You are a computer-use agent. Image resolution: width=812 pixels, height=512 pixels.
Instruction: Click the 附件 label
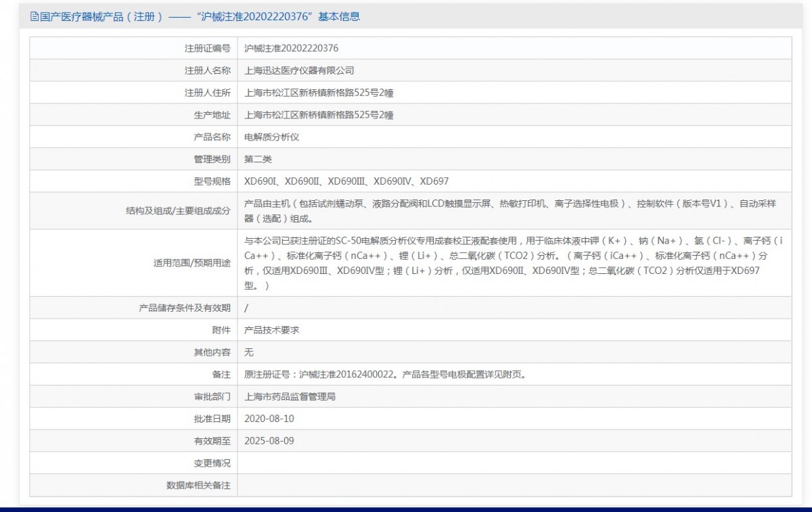221,330
